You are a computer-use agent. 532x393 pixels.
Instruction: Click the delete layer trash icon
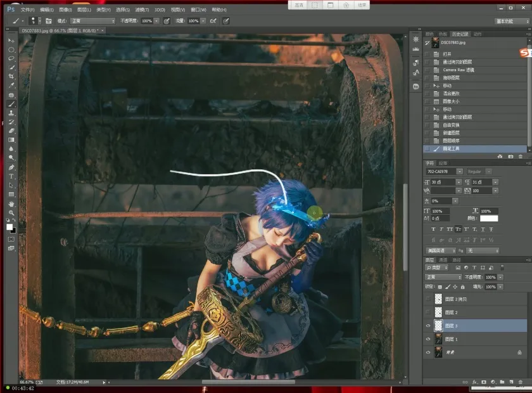(x=521, y=382)
